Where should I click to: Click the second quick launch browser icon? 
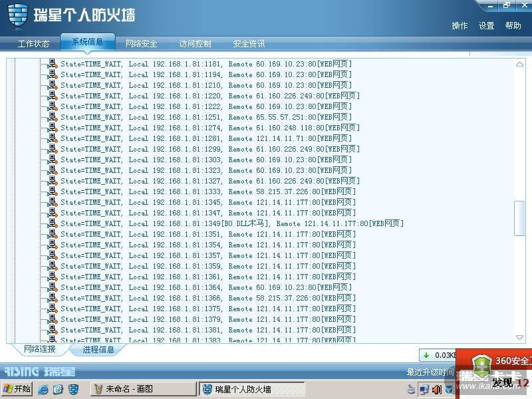[58, 390]
